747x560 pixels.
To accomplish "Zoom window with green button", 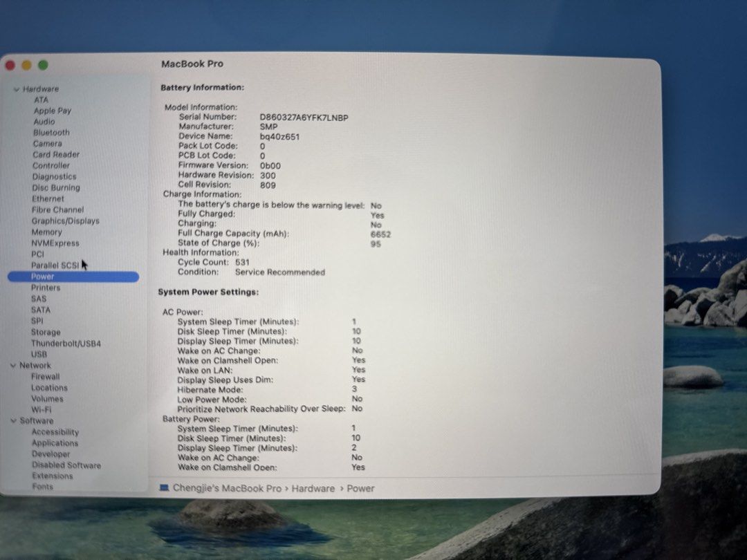I will tap(43, 65).
